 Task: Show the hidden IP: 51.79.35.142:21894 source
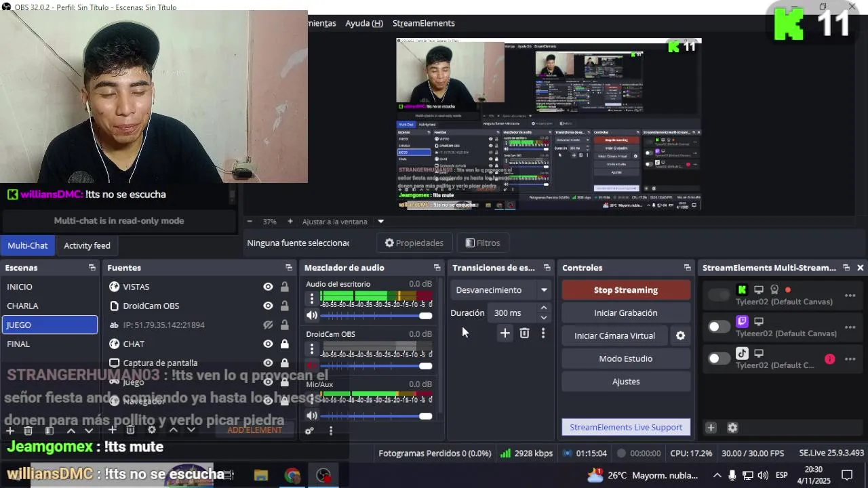(268, 325)
